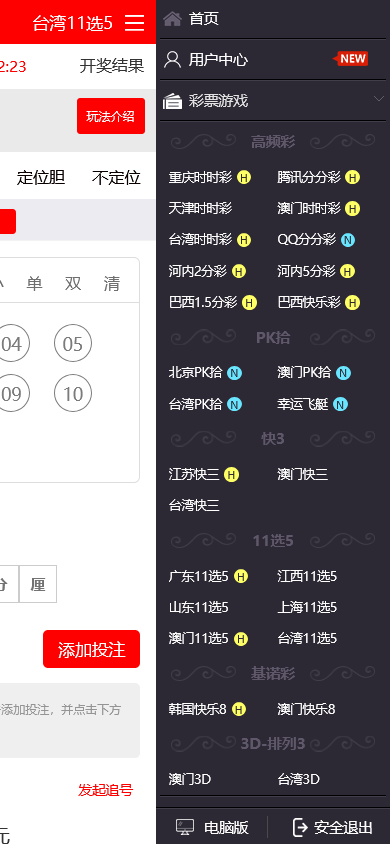
Task: Open 台湾11选5 game in sidebar
Action: pos(307,639)
